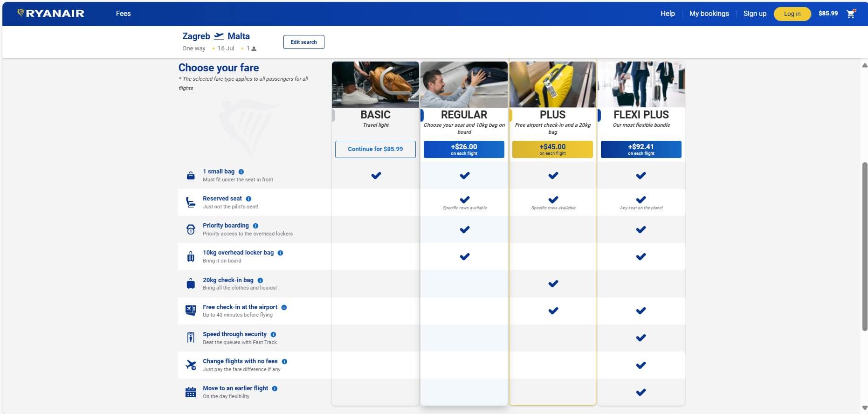
Task: Click the Plus fare yellow suitcase image
Action: 552,84
